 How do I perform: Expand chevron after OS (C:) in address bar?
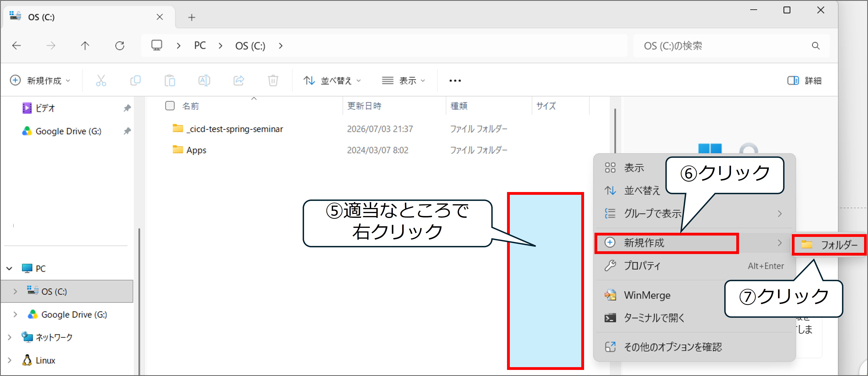coord(281,46)
